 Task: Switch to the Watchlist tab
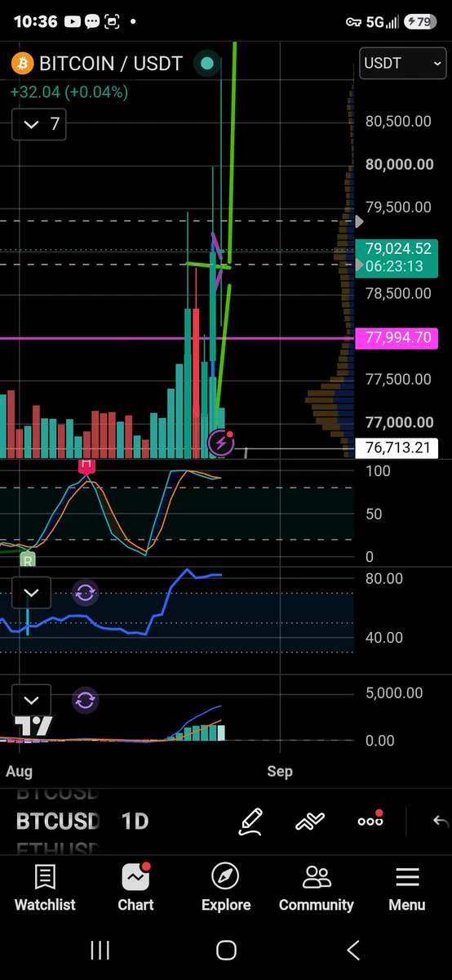pos(45,888)
